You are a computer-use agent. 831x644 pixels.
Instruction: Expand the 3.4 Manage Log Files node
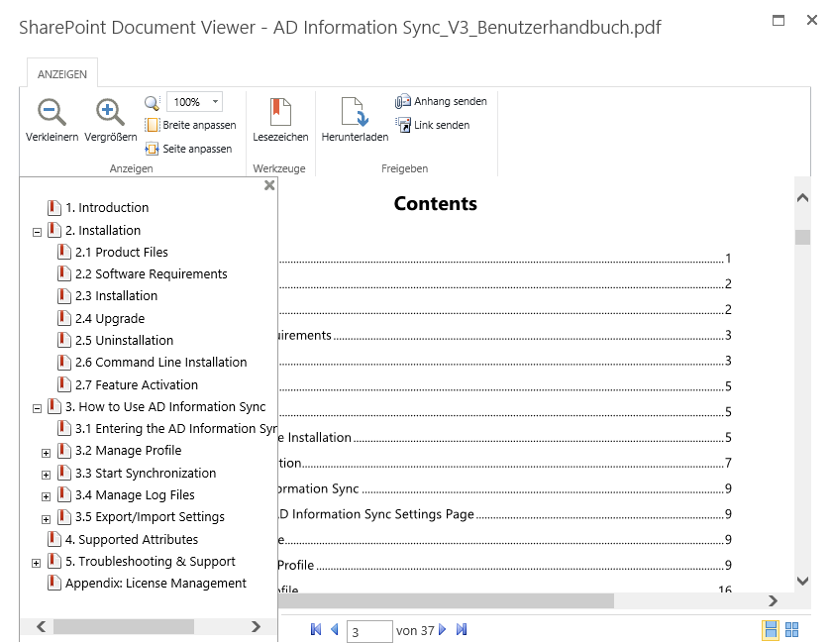[47, 497]
